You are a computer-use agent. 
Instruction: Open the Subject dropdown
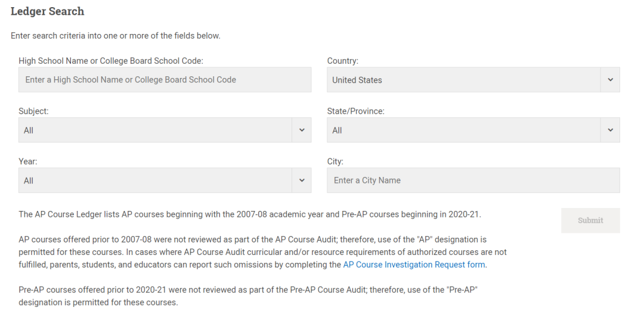[x=165, y=130]
